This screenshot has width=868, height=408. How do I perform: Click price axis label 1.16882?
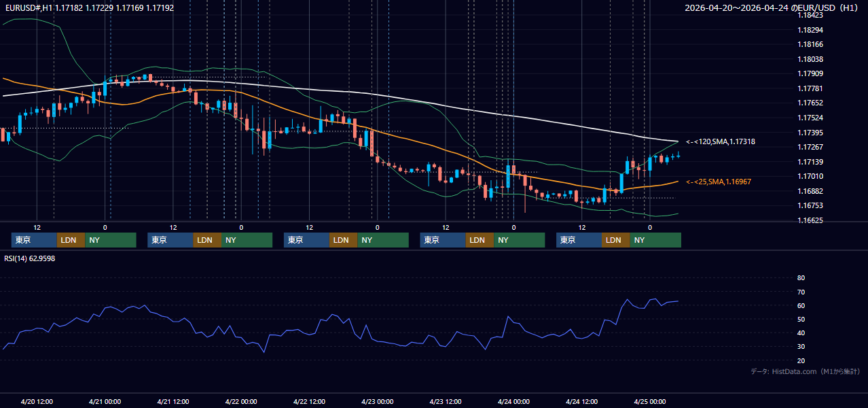[x=811, y=191]
